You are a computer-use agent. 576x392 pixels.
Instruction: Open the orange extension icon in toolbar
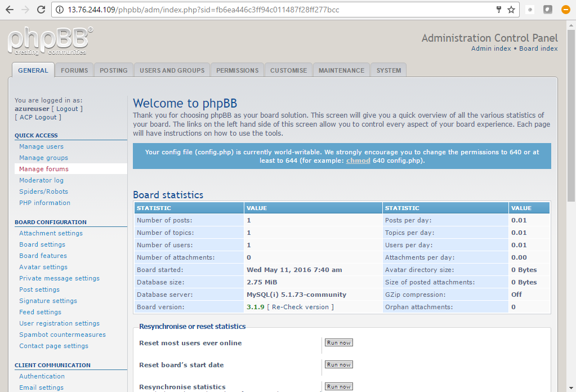click(x=568, y=10)
